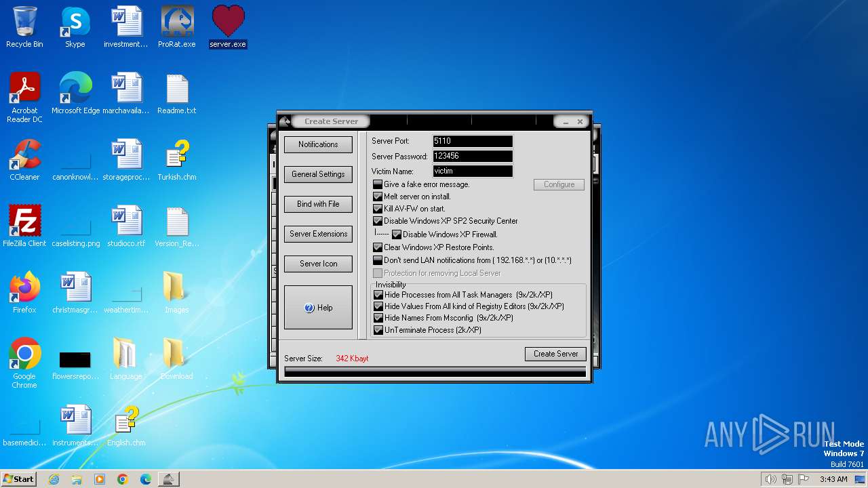The image size is (868, 488).
Task: Open Firefox desktop shortcut
Action: [x=24, y=293]
